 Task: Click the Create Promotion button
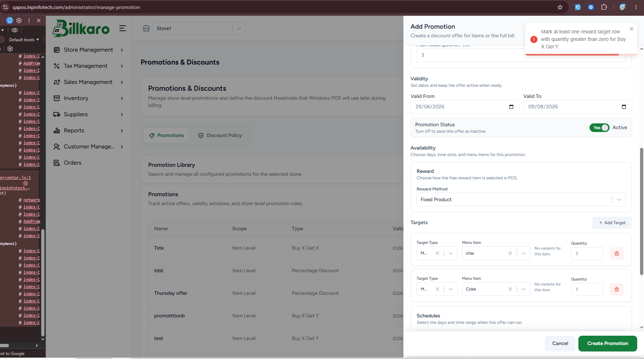607,344
